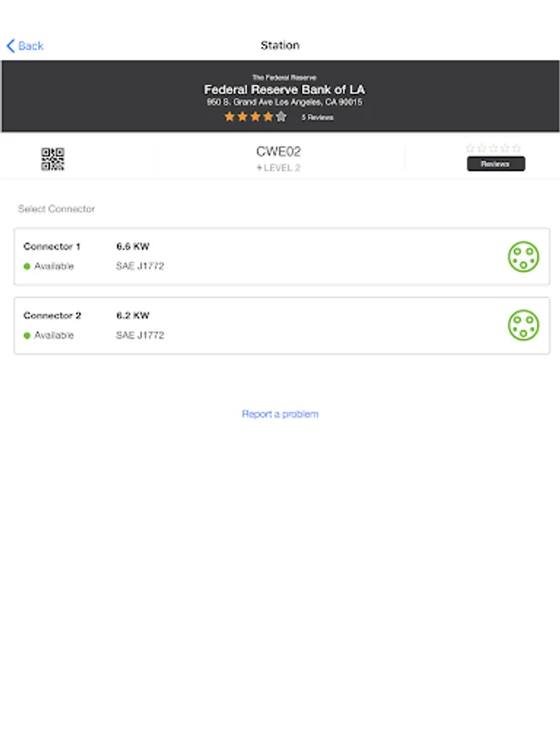This screenshot has height=747, width=560.
Task: Tap the QR code icon
Action: 54,158
